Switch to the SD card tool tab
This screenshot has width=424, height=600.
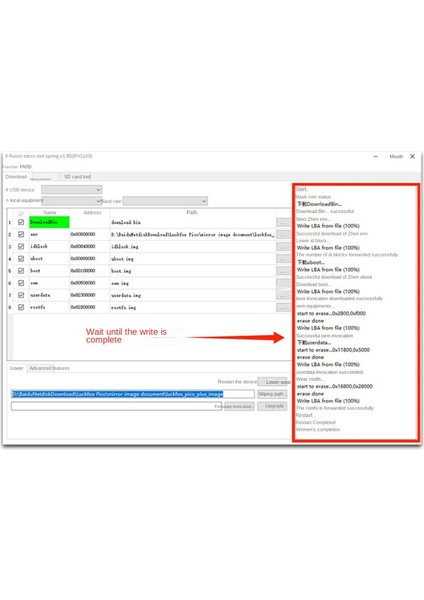pos(77,177)
